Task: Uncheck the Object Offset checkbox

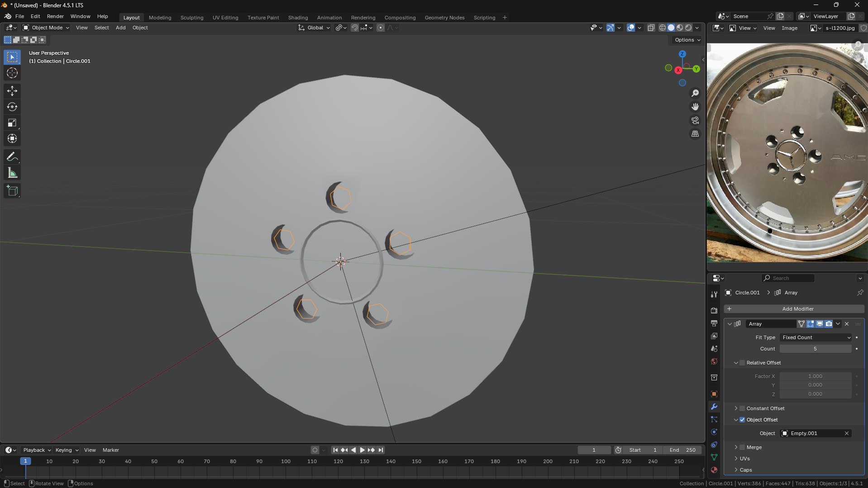Action: [x=742, y=420]
